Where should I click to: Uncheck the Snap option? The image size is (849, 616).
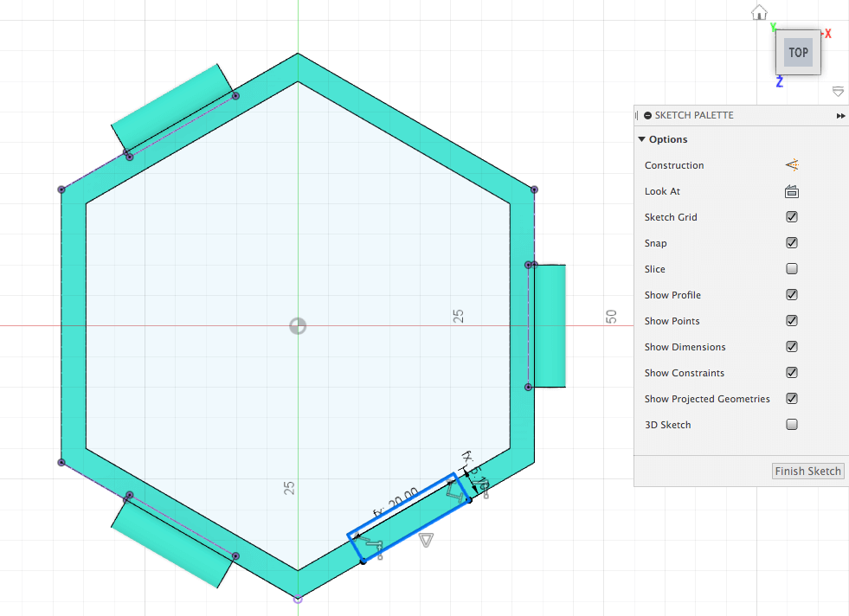point(791,243)
